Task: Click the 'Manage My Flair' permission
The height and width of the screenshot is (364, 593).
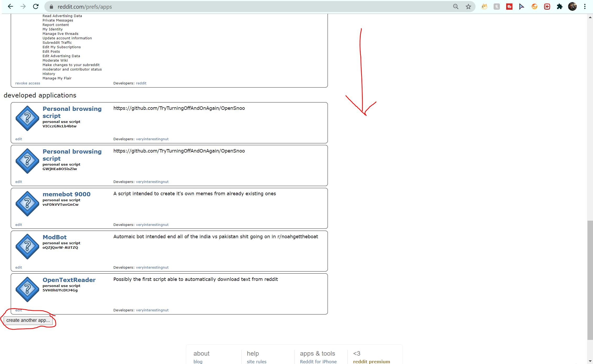Action: click(x=57, y=78)
